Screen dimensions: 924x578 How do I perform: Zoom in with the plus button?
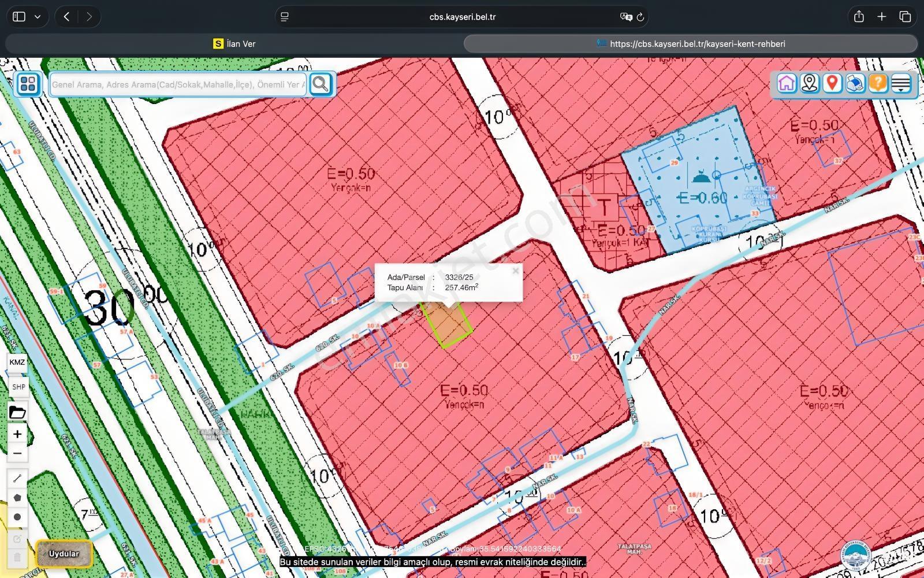coord(17,434)
